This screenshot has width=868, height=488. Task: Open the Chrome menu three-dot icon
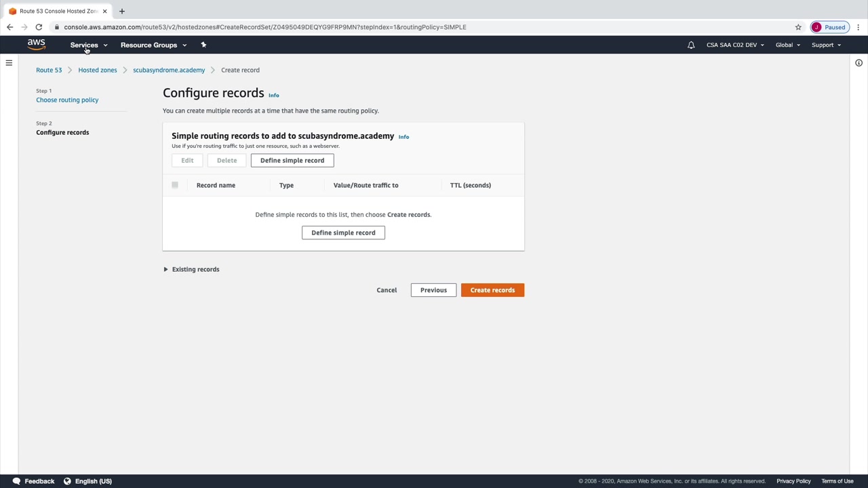tap(859, 27)
